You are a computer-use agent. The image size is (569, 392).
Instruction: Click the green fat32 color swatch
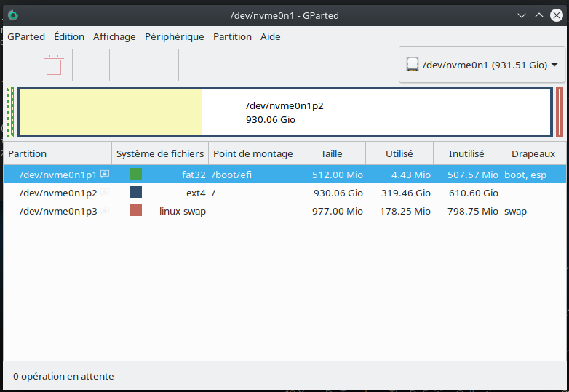click(x=136, y=175)
